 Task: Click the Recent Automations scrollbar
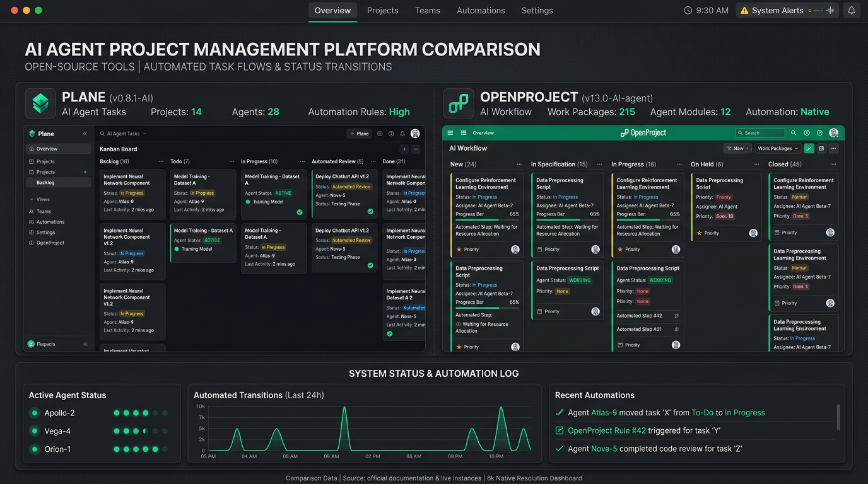click(x=838, y=417)
